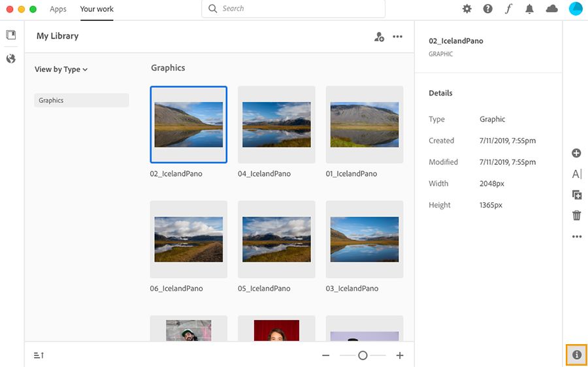Image resolution: width=588 pixels, height=367 pixels.
Task: Click the help question mark icon
Action: click(x=487, y=9)
